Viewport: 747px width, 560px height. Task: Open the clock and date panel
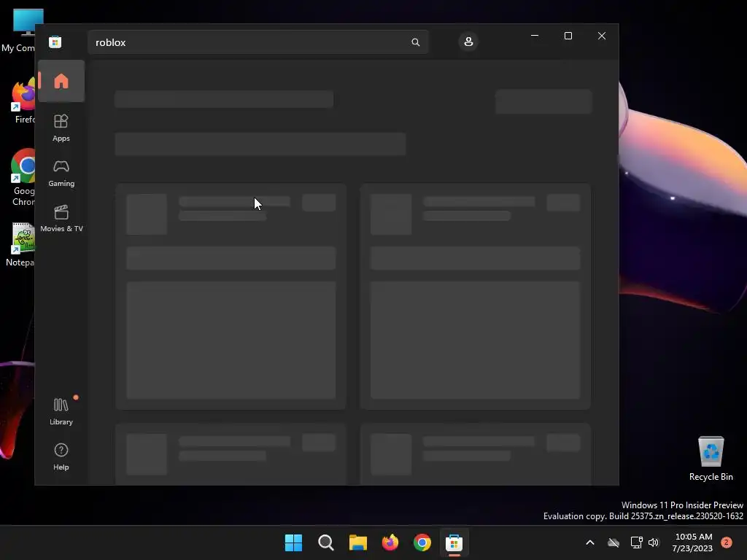[693, 542]
